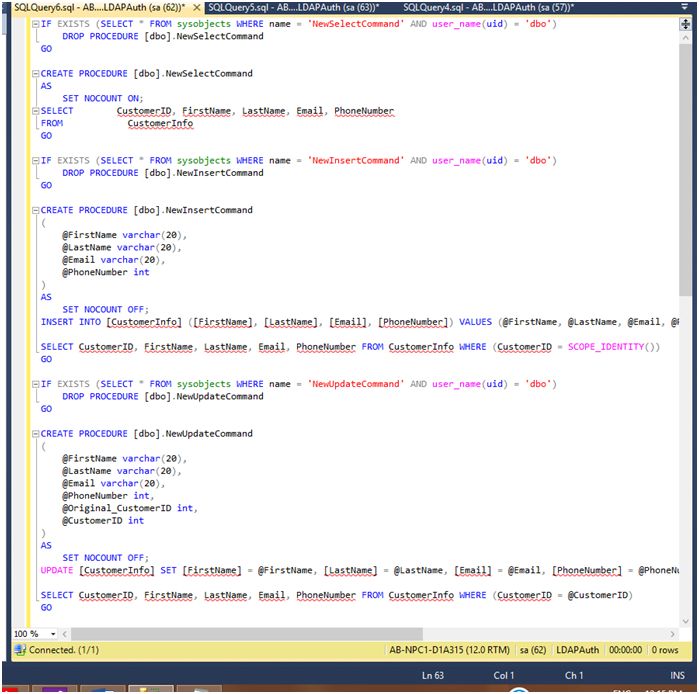The width and height of the screenshot is (699, 694).
Task: Click the 'Ln 63' line indicator
Action: coord(433,675)
